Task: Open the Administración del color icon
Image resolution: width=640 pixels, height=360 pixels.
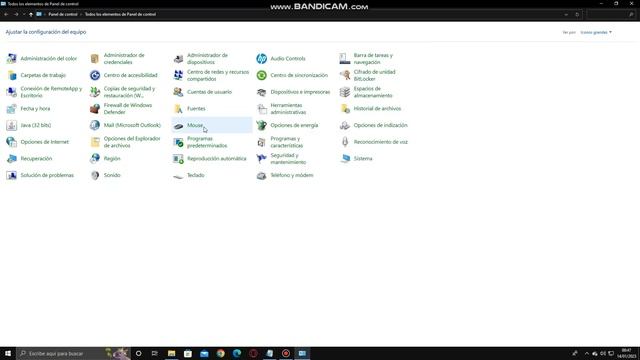Action: click(x=11, y=58)
